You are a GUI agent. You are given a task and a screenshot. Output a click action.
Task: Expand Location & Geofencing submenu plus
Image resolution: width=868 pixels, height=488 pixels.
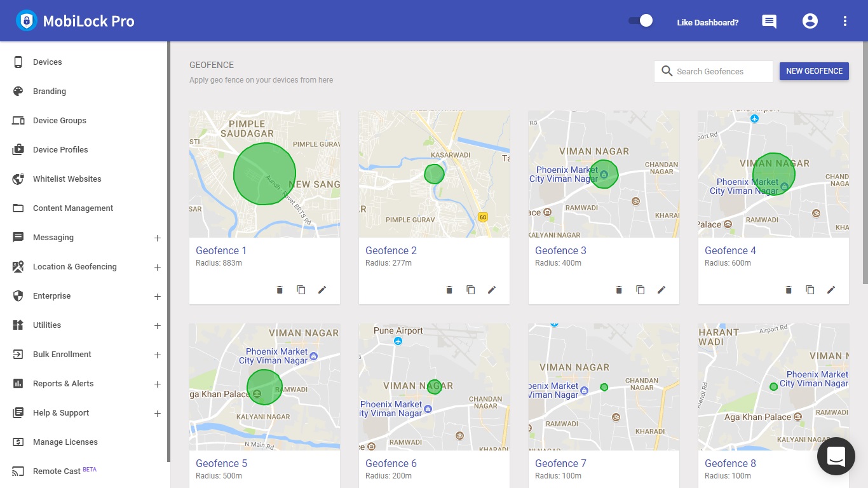pos(158,268)
